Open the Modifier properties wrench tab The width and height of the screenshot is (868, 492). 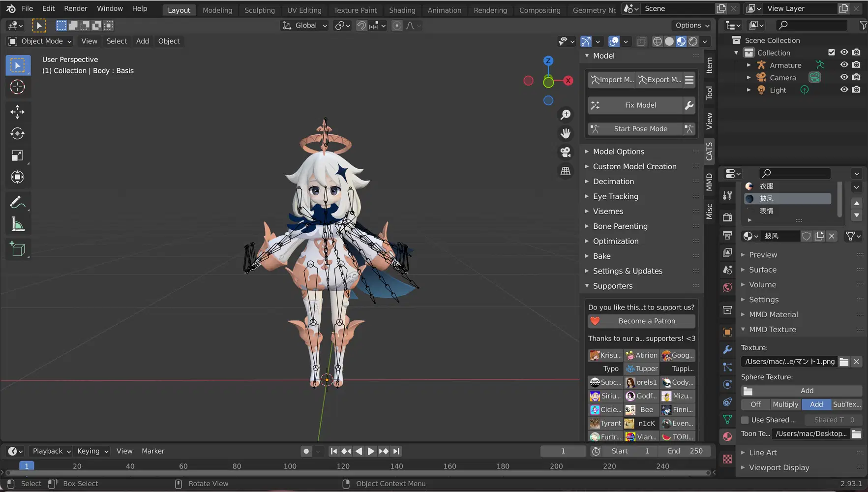click(727, 350)
